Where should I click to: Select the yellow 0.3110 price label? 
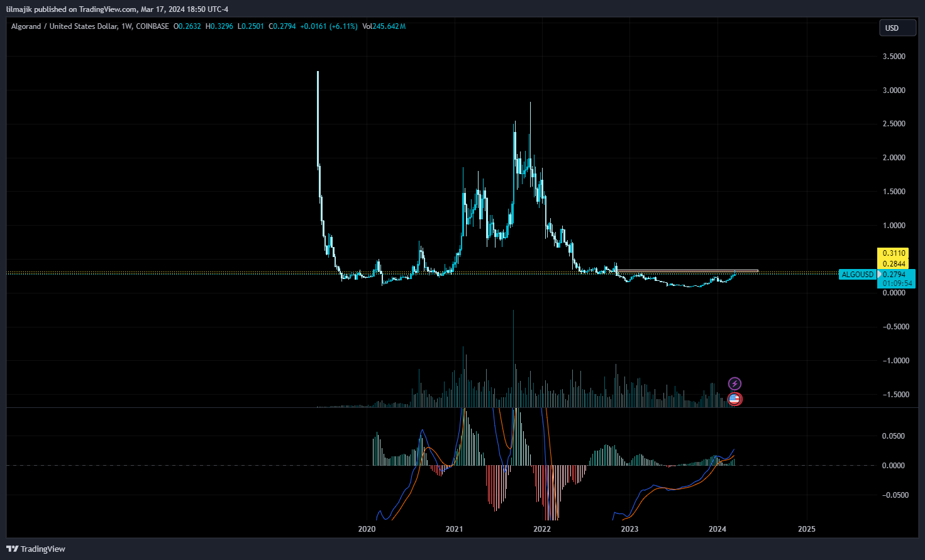pyautogui.click(x=894, y=253)
